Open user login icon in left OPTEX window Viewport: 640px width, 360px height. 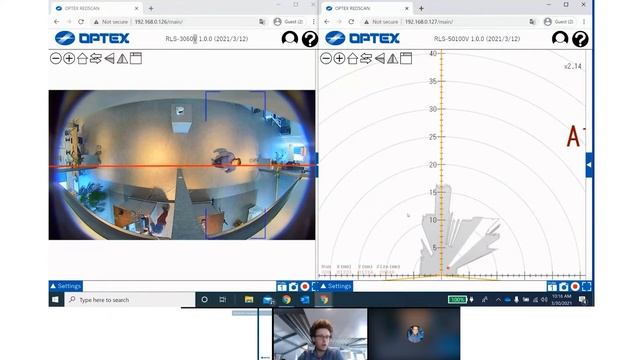(290, 39)
